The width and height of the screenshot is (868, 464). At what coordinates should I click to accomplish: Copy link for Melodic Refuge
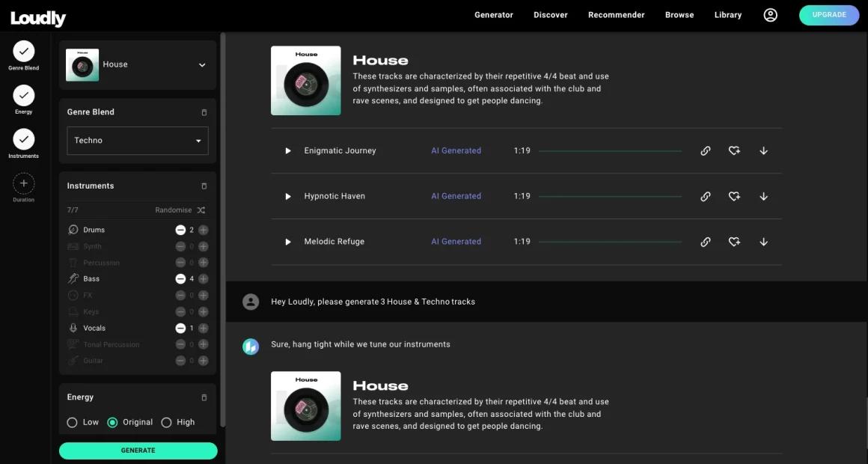point(705,242)
